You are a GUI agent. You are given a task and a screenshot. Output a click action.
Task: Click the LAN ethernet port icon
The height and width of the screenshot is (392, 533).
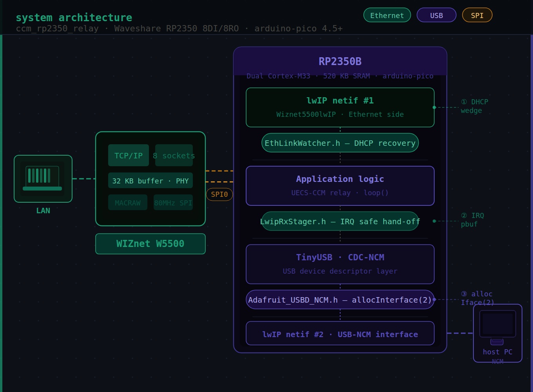(43, 179)
